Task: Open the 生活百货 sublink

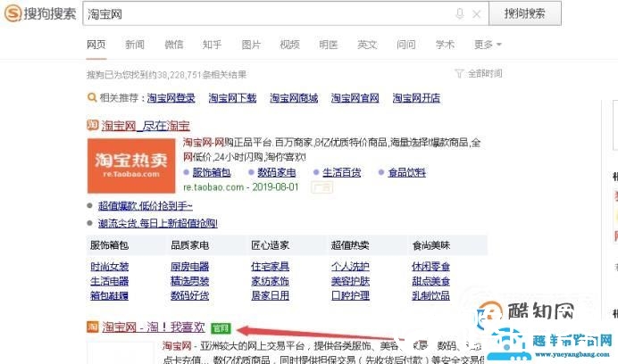Action: [342, 172]
